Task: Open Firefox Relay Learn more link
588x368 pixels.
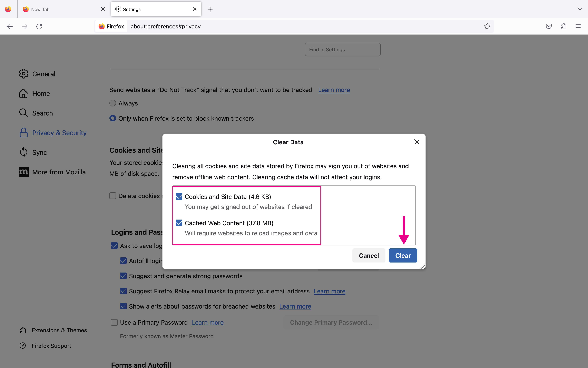Action: pos(329,291)
